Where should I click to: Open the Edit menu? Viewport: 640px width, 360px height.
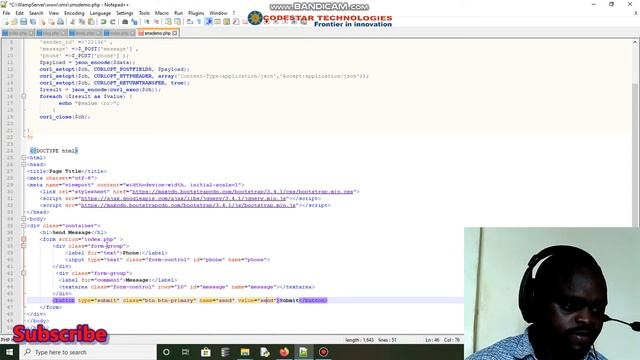pyautogui.click(x=19, y=13)
